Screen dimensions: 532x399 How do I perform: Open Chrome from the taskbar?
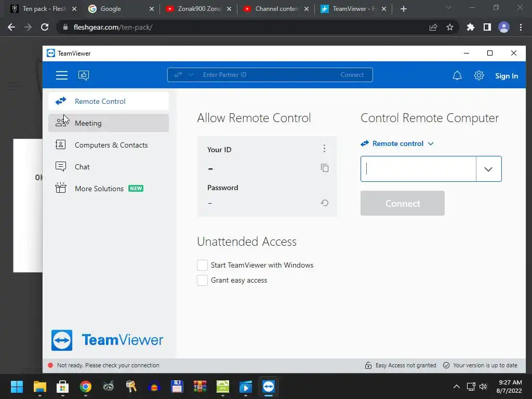[x=86, y=387]
